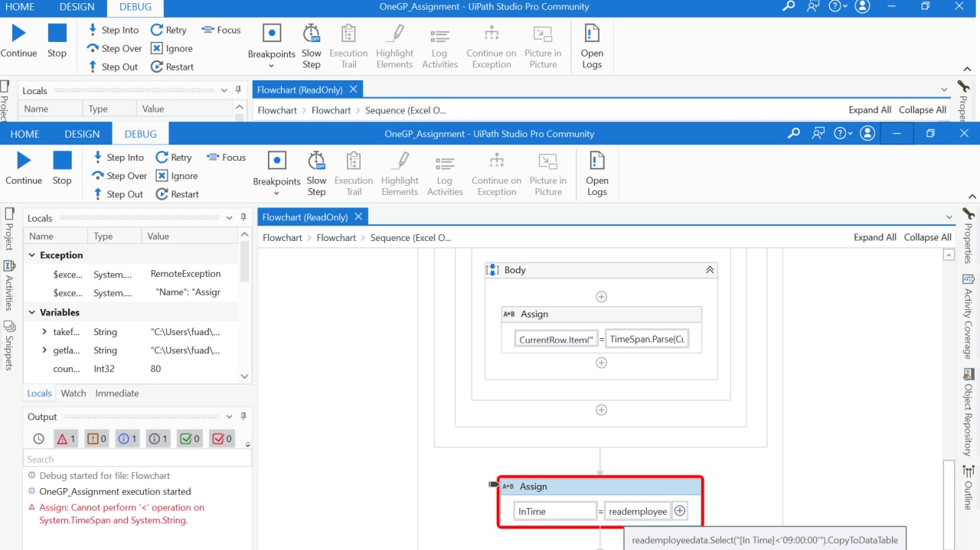Switch to DESIGN tab in front window
The width and height of the screenshot is (980, 550).
82,134
